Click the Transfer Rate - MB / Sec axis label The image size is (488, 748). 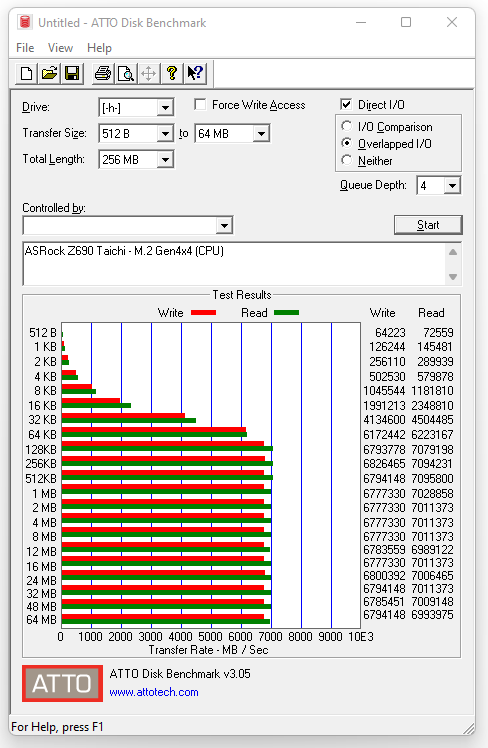208,650
